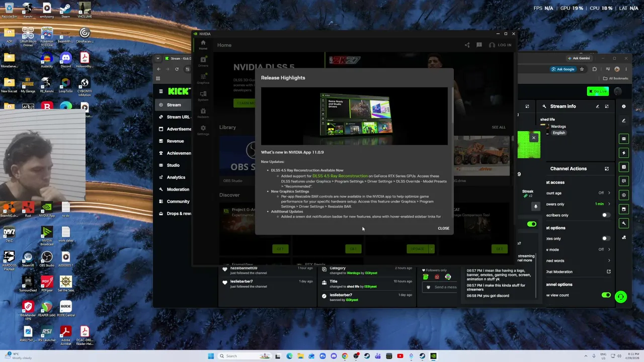Click the chat bubble icon in Kick rail
Viewport: 644px width, 362px height.
click(624, 181)
